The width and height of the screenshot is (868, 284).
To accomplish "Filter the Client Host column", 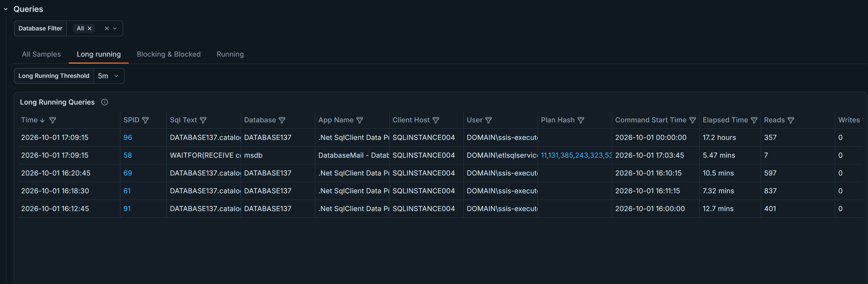I will (436, 121).
